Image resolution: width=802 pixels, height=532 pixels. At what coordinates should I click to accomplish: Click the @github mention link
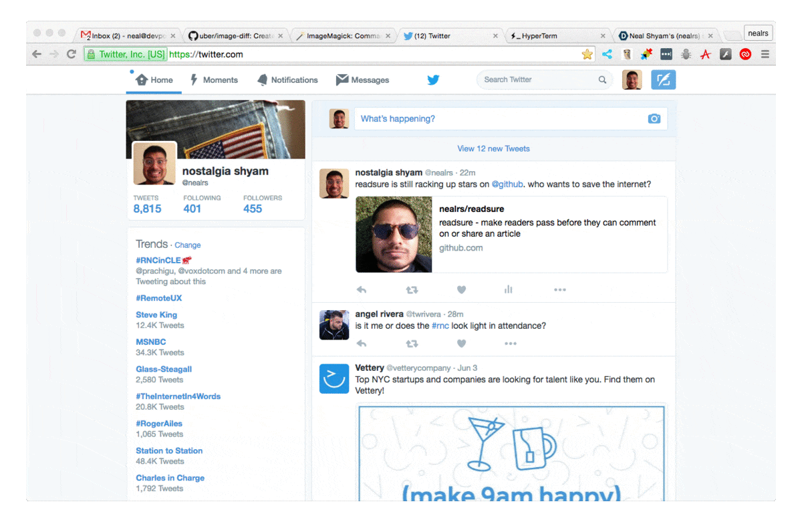pyautogui.click(x=508, y=184)
